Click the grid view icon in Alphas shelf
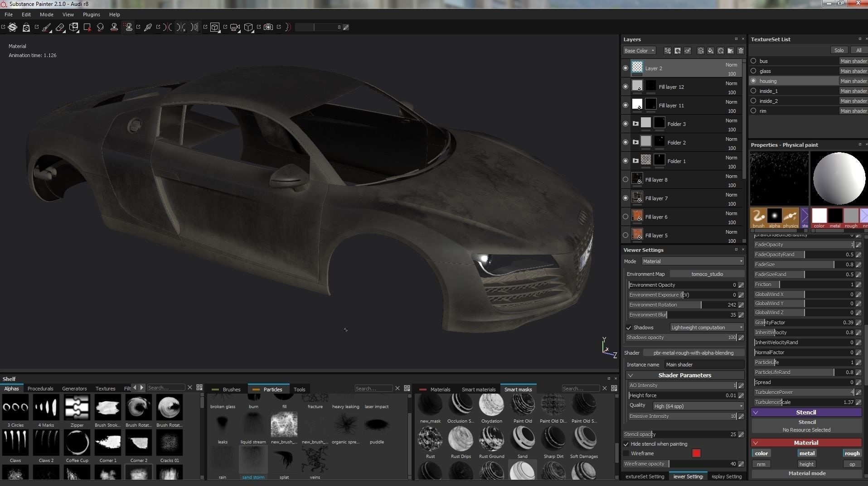The image size is (868, 486). click(199, 388)
